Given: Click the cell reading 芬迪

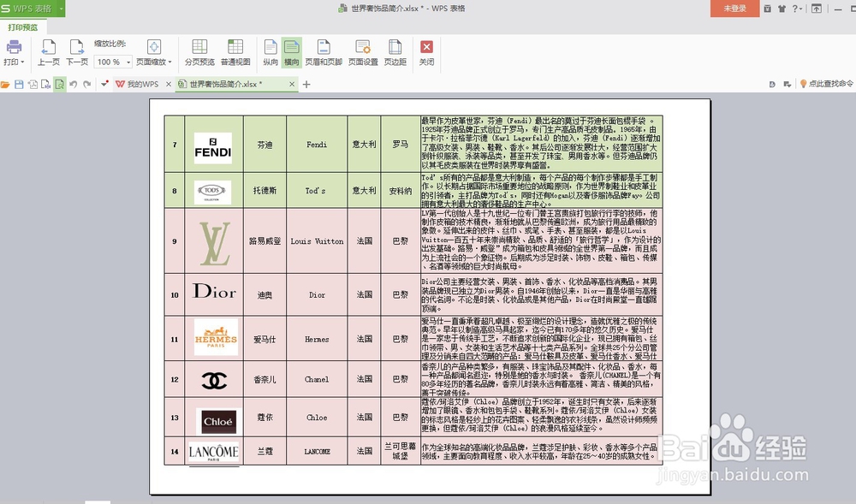Looking at the screenshot, I should (x=265, y=145).
